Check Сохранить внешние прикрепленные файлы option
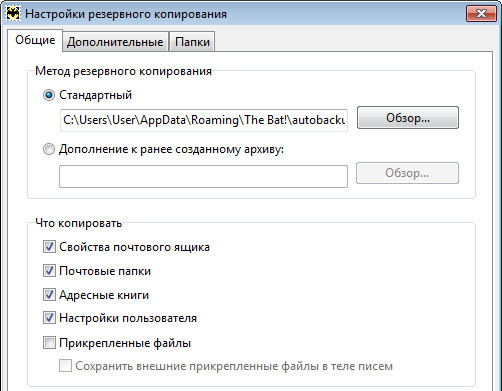502x391 pixels. tap(65, 366)
